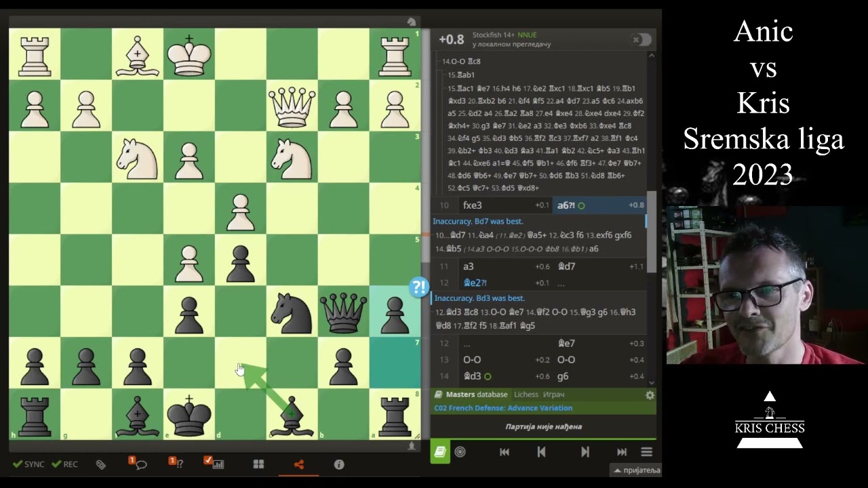Open the comments speech bubble tab
Screen dimensions: 868x488
tap(138, 464)
